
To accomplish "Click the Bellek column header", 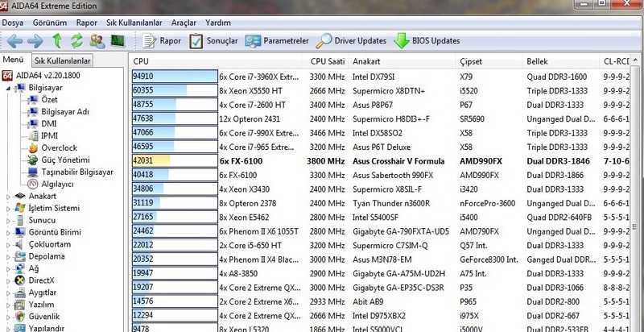I will coord(560,61).
